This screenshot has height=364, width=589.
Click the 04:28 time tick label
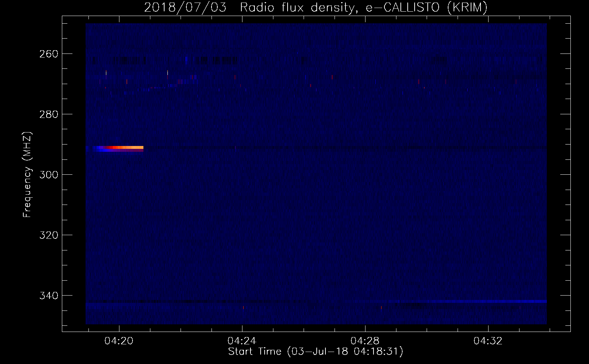pos(365,341)
